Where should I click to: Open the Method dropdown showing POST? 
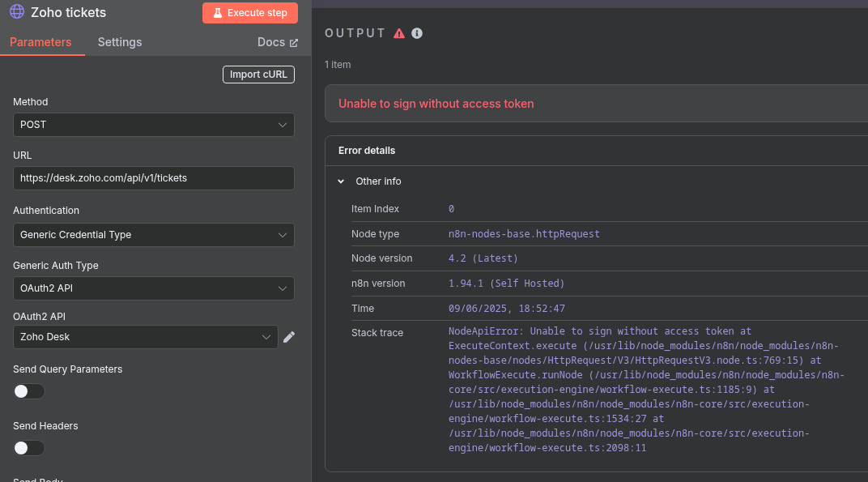click(153, 125)
